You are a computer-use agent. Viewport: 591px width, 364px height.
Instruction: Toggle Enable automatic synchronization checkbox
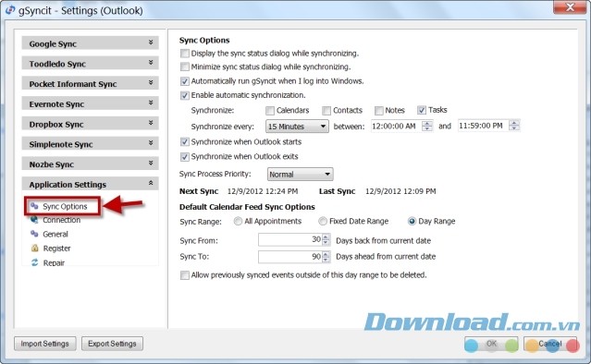coord(185,95)
